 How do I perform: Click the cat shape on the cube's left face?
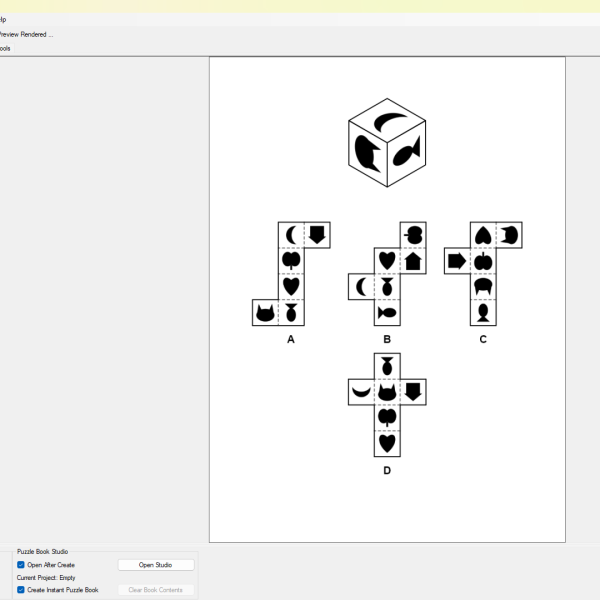[x=367, y=154]
